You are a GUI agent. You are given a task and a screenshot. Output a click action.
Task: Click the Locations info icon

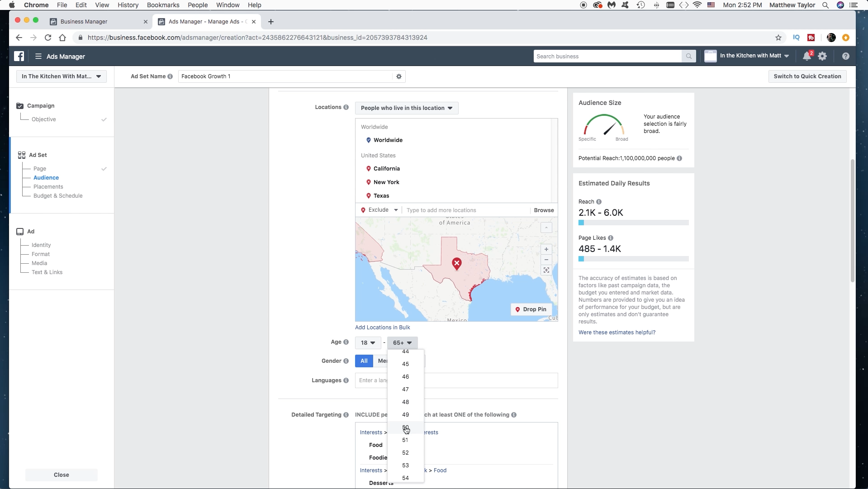tap(346, 107)
